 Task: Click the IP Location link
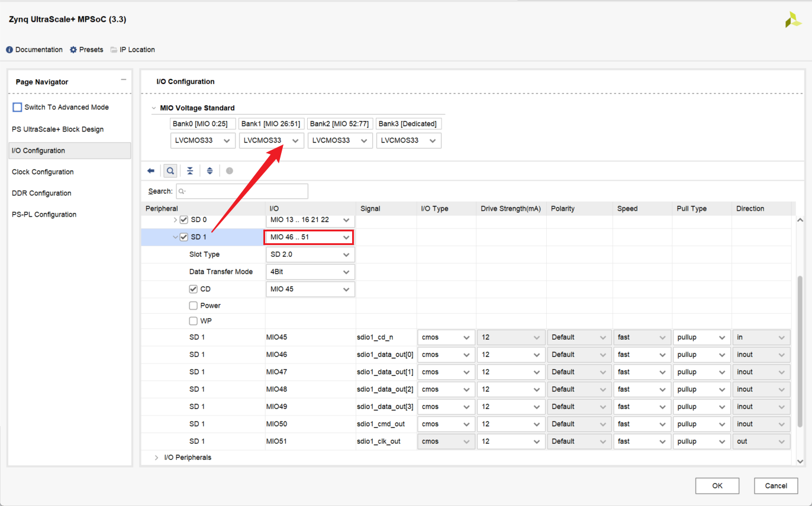point(137,50)
